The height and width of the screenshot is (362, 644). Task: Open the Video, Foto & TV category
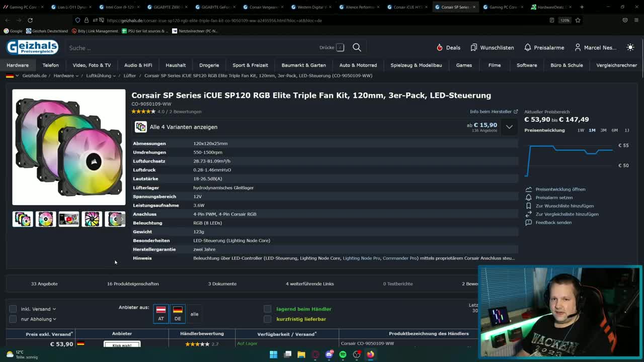(x=92, y=65)
